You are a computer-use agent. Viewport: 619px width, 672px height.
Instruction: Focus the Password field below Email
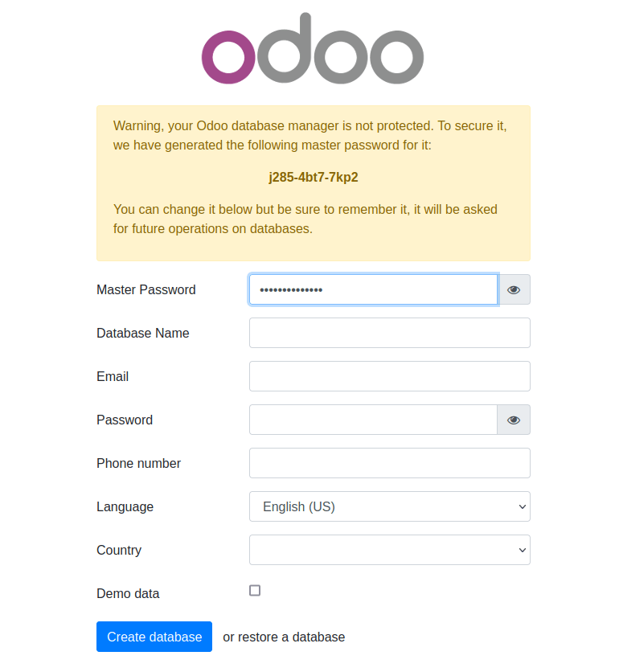[373, 420]
